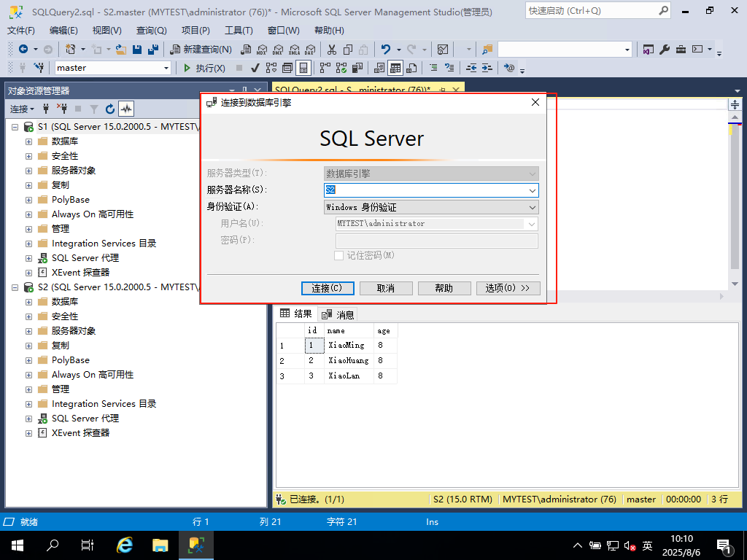Click the find in files icon
This screenshot has height=560, width=747.
487,49
